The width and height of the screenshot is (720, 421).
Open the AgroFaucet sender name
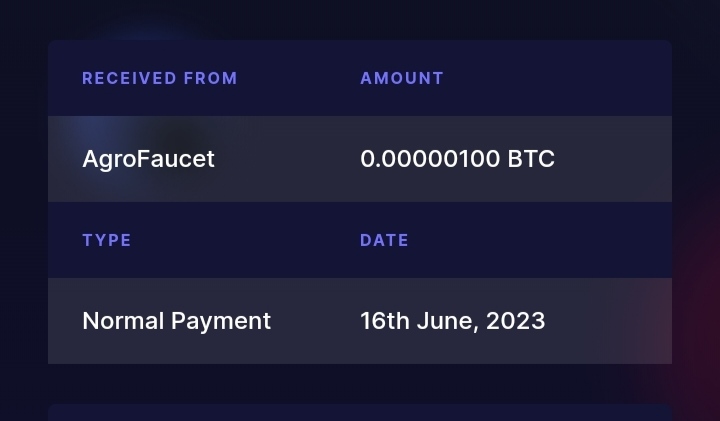click(148, 159)
